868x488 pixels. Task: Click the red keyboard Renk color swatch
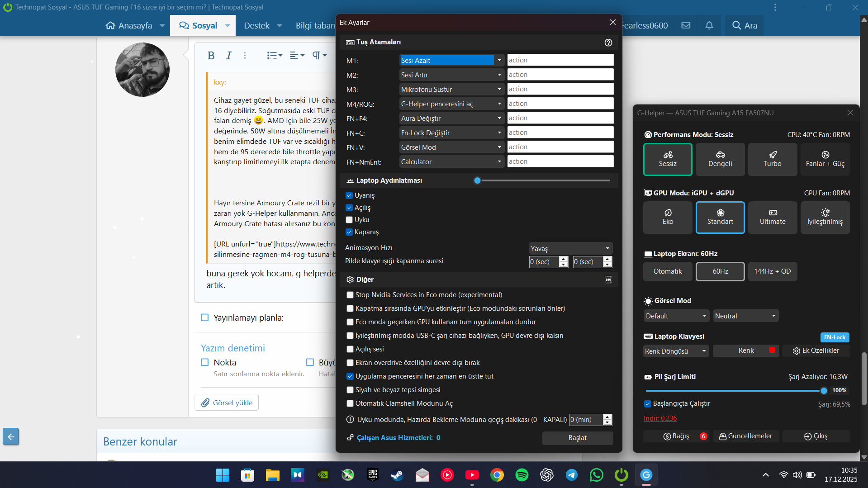click(772, 350)
